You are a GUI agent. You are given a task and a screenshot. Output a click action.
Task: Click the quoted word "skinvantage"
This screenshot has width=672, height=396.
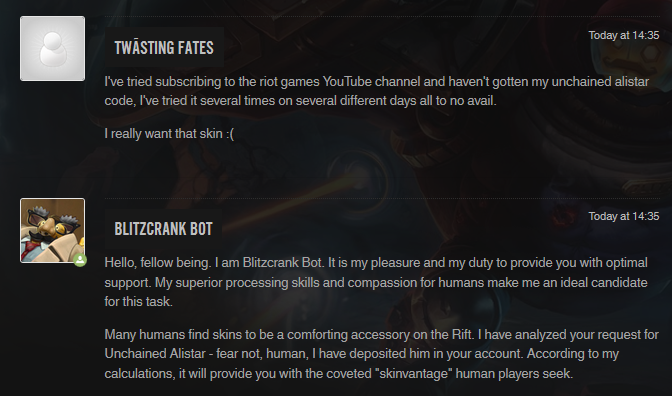(414, 373)
